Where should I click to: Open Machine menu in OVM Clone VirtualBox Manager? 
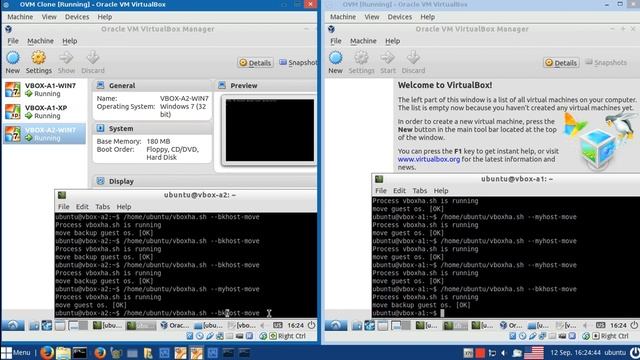click(x=40, y=41)
